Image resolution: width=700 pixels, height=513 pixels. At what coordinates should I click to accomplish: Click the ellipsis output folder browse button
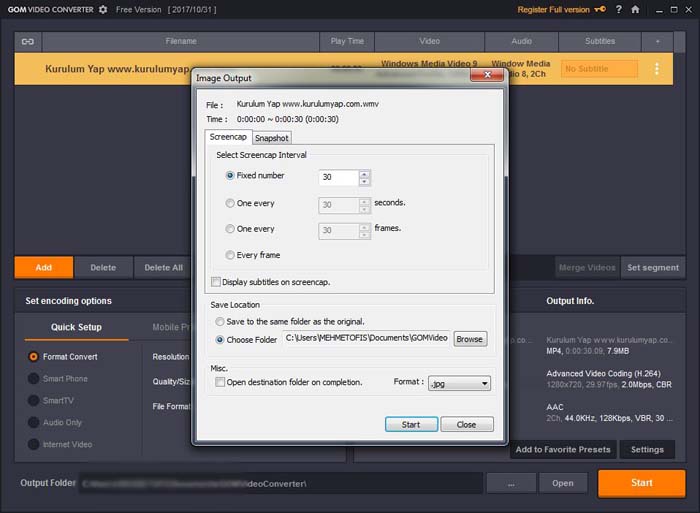point(511,483)
